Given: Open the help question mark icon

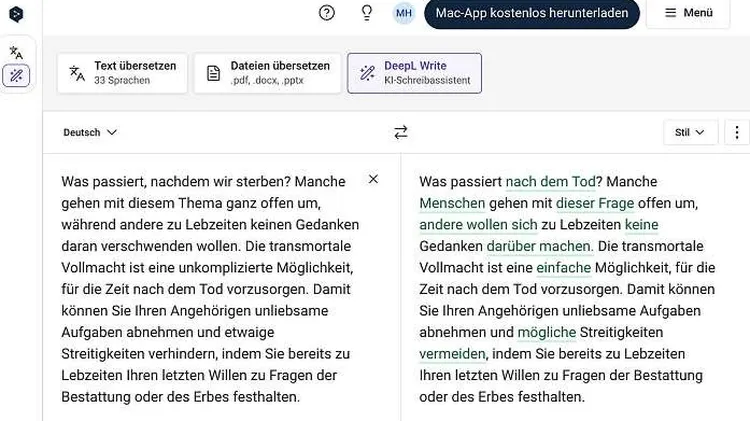Looking at the screenshot, I should 327,13.
